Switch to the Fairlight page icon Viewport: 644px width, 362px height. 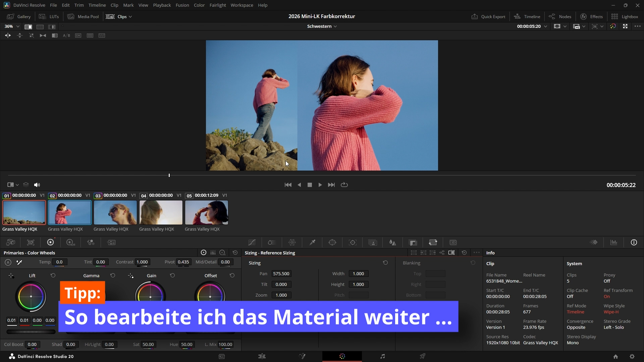(382, 356)
